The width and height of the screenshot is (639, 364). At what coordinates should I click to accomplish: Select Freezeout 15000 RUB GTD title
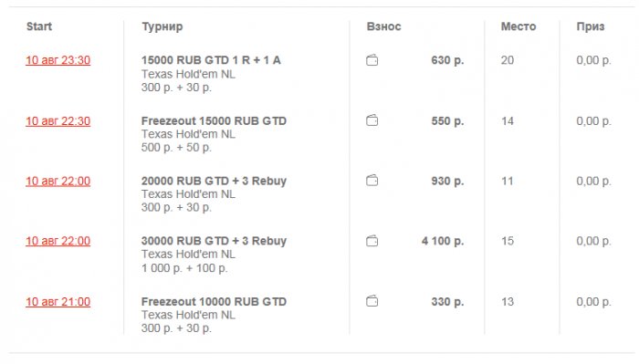[214, 121]
